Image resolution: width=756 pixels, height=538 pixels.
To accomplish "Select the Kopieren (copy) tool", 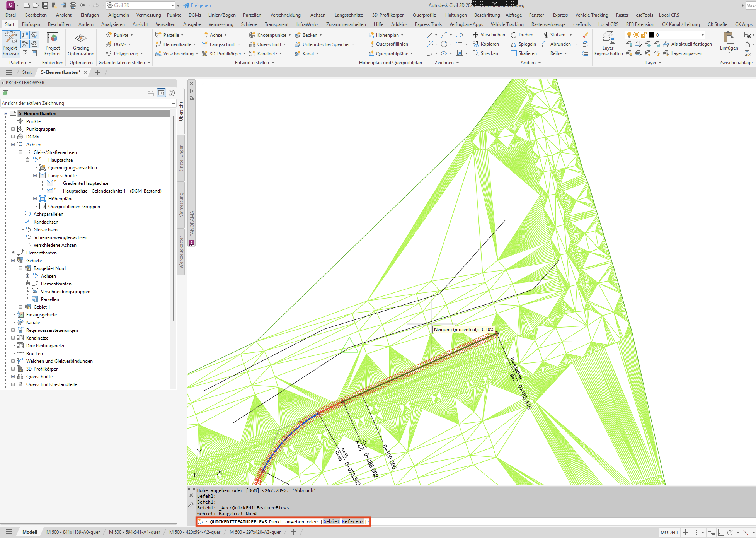I will tap(486, 44).
